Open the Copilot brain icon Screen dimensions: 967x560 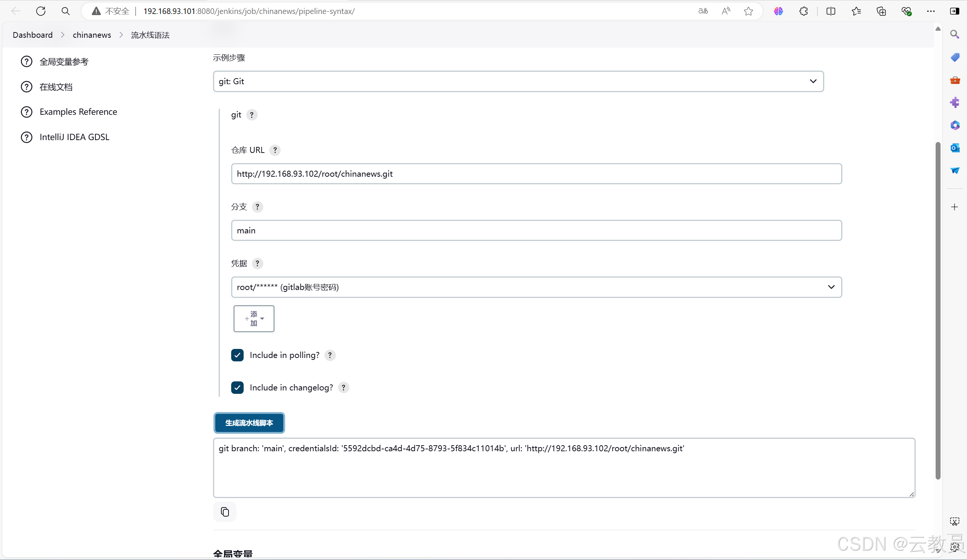tap(778, 11)
